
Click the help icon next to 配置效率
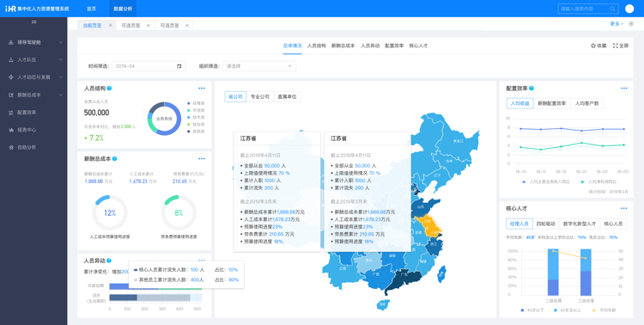click(532, 88)
